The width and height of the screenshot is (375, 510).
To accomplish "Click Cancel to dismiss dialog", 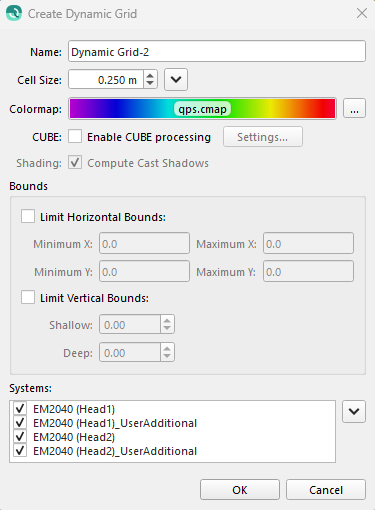I will (326, 490).
